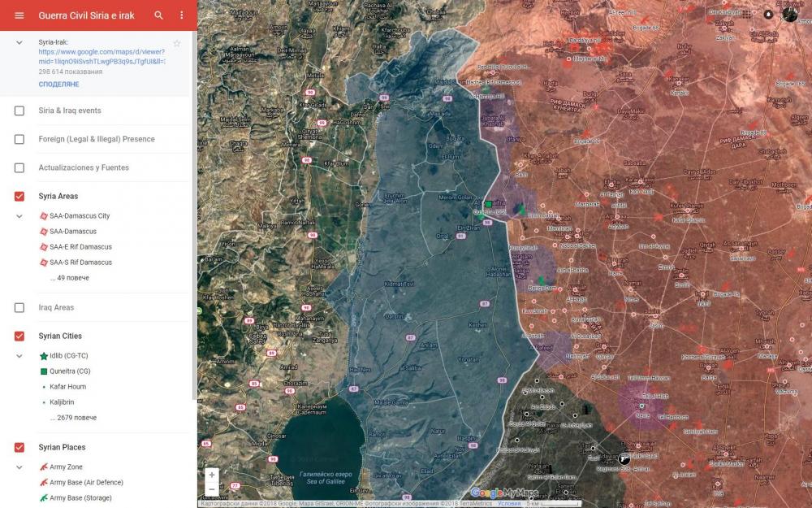Click the notifications bell icon on the map
The height and width of the screenshot is (508, 812).
click(x=768, y=15)
